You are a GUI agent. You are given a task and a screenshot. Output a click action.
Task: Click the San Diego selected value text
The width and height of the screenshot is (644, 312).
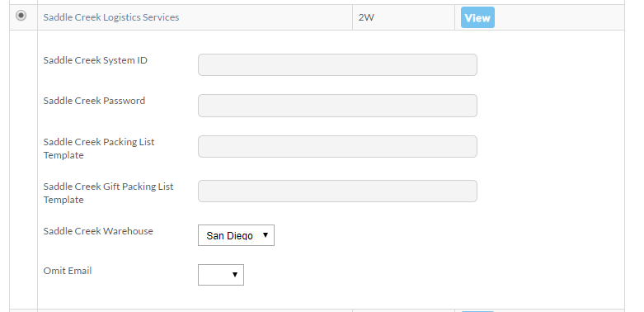[229, 235]
